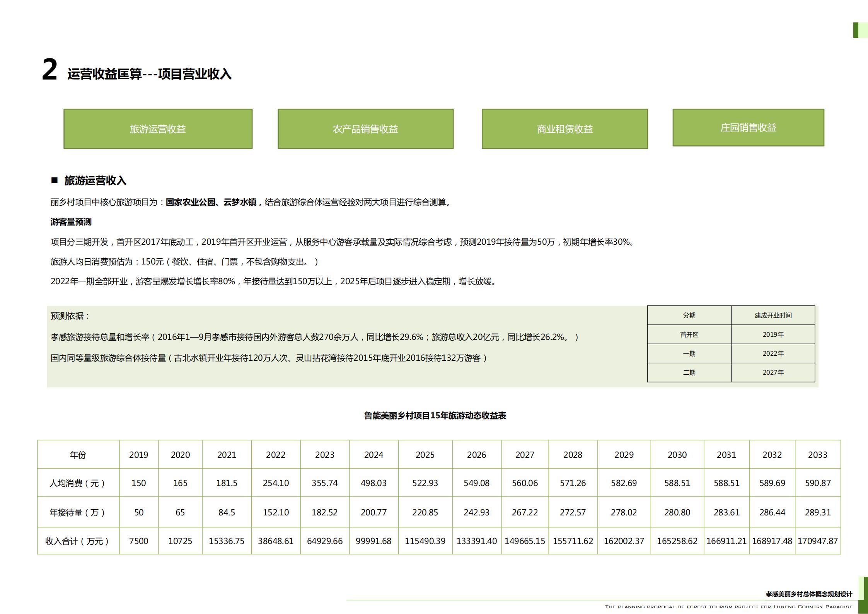Click the 游客量预测 subheading
The height and width of the screenshot is (614, 868).
pyautogui.click(x=71, y=222)
